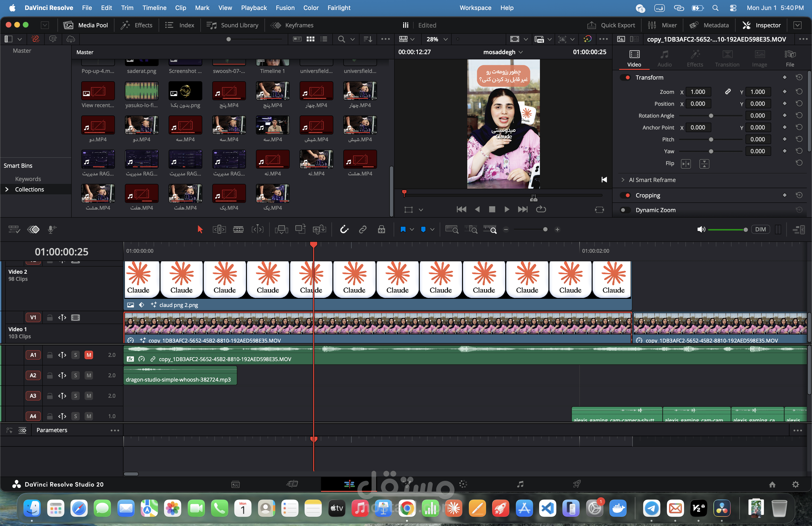Click the voiceover microphone tool icon
The width and height of the screenshot is (812, 526).
click(x=52, y=229)
